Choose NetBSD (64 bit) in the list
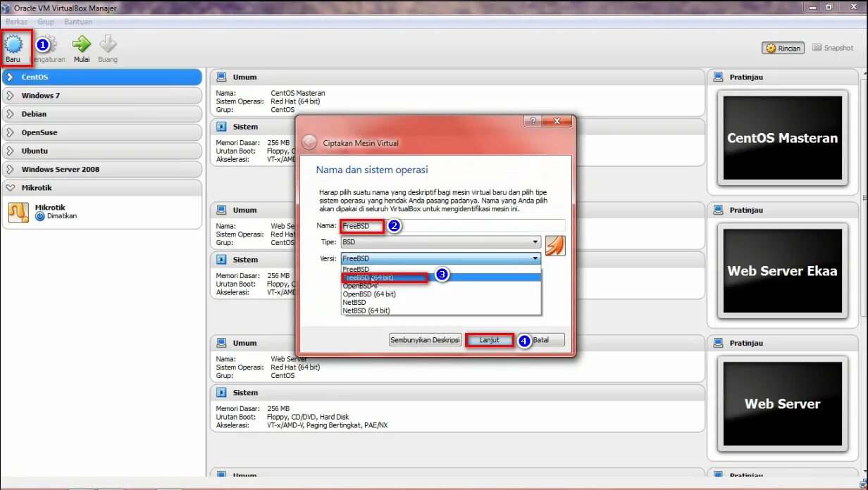The image size is (868, 490). [x=441, y=310]
